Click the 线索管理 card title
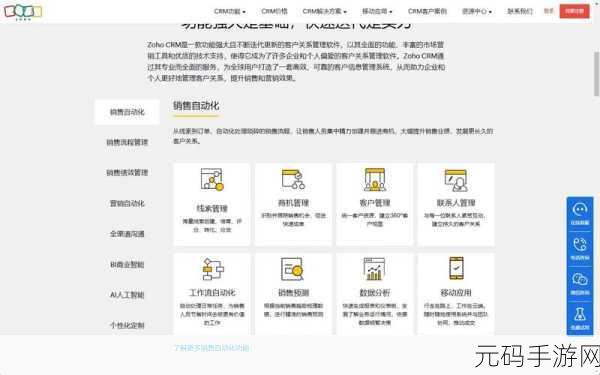The width and height of the screenshot is (600, 375). point(212,209)
